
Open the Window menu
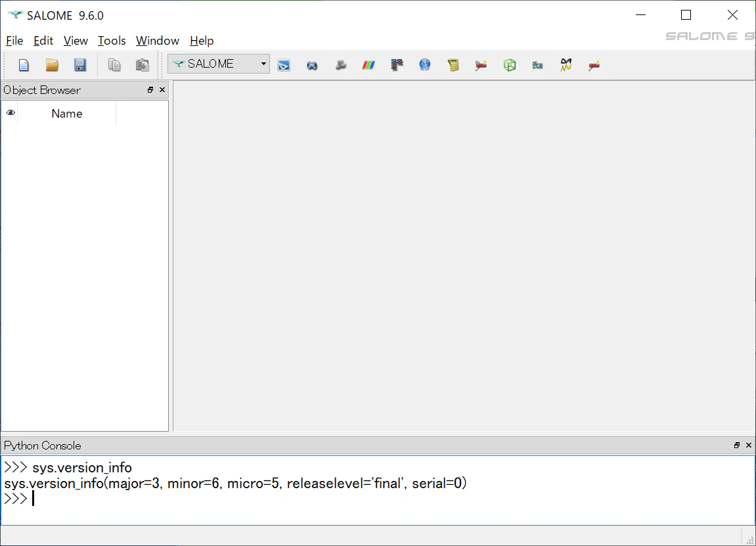[157, 41]
